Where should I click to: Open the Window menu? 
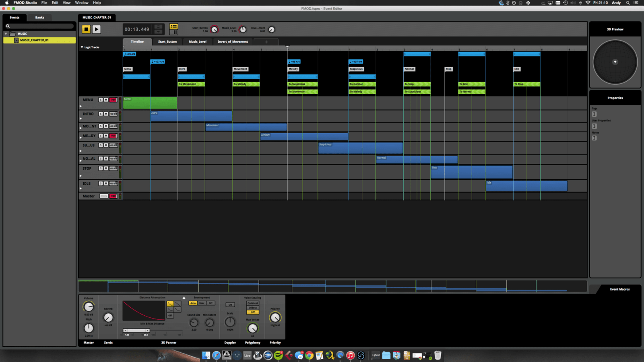[82, 3]
